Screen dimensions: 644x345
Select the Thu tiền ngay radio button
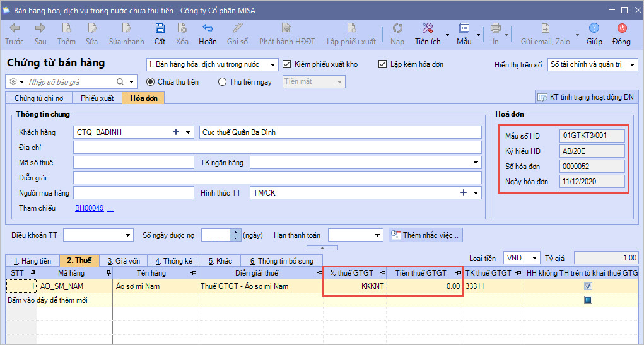tap(222, 82)
